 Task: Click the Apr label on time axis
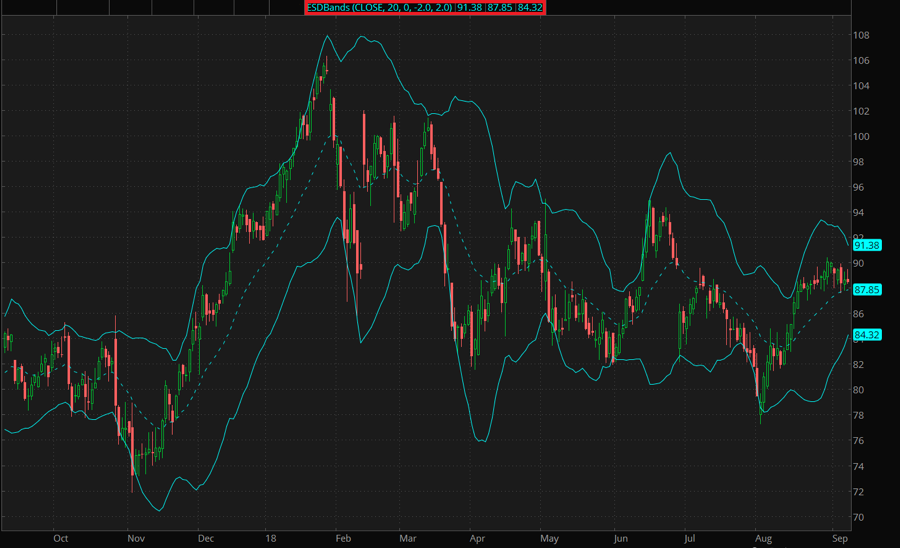click(x=476, y=538)
